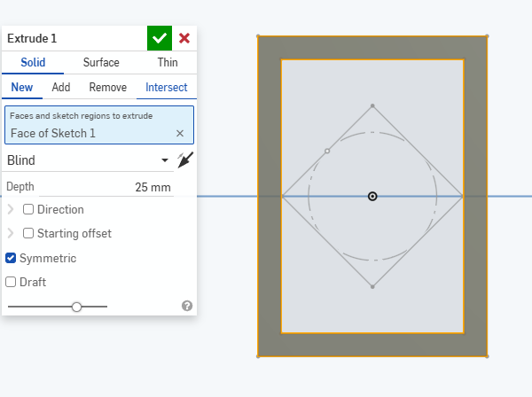Open the extrude help icon
The height and width of the screenshot is (397, 532).
click(x=187, y=306)
